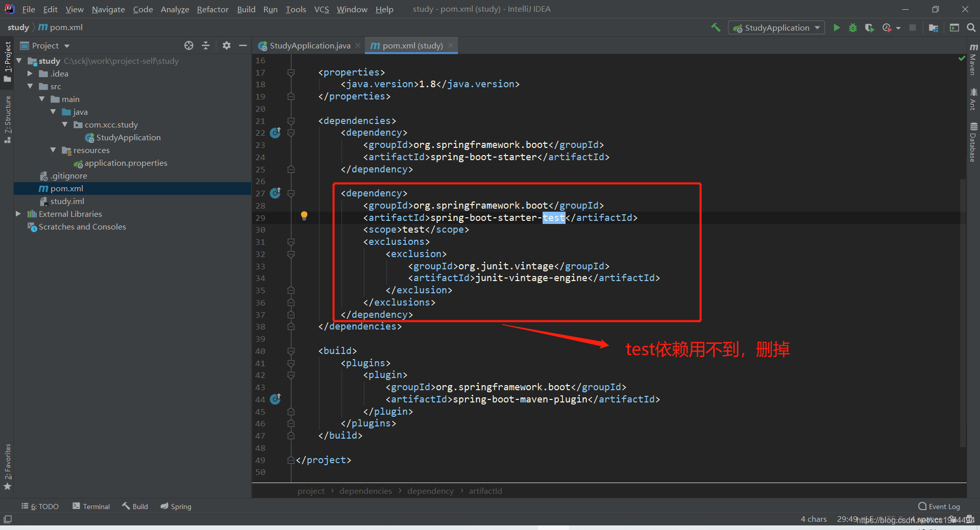Screen dimensions: 980x530
Task: Collapse the src folder
Action: pos(30,86)
